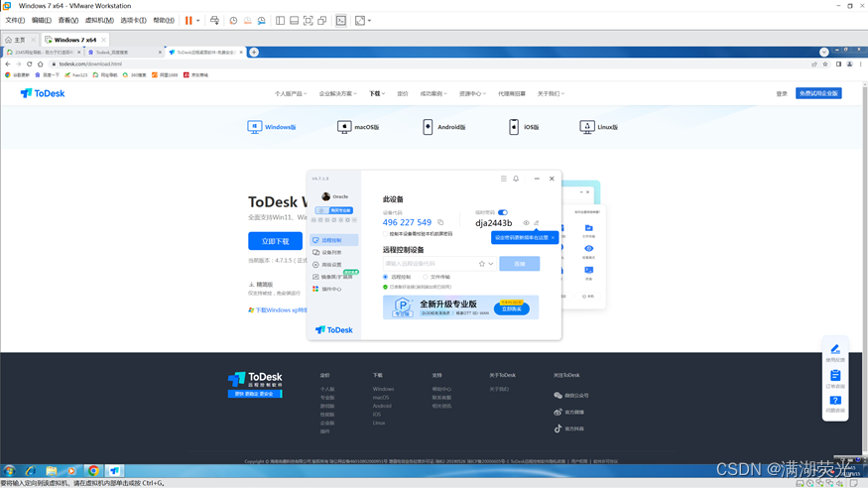This screenshot has width=868, height=488.
Task: Open 百度一下 bookmark
Action: coord(47,74)
